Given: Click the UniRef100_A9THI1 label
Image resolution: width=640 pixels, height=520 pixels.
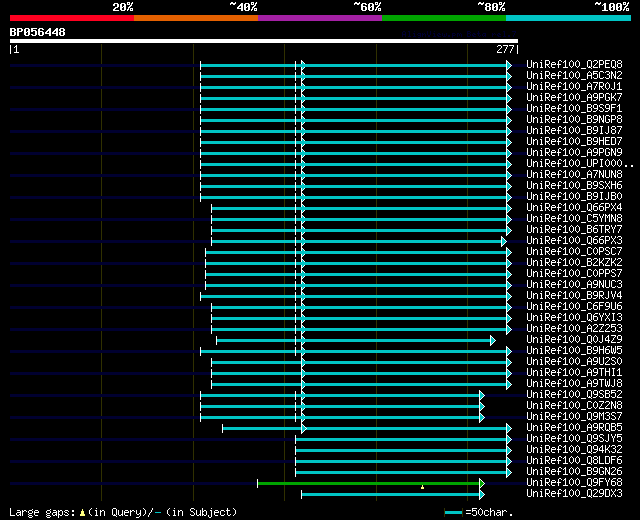Looking at the screenshot, I should tap(574, 373).
